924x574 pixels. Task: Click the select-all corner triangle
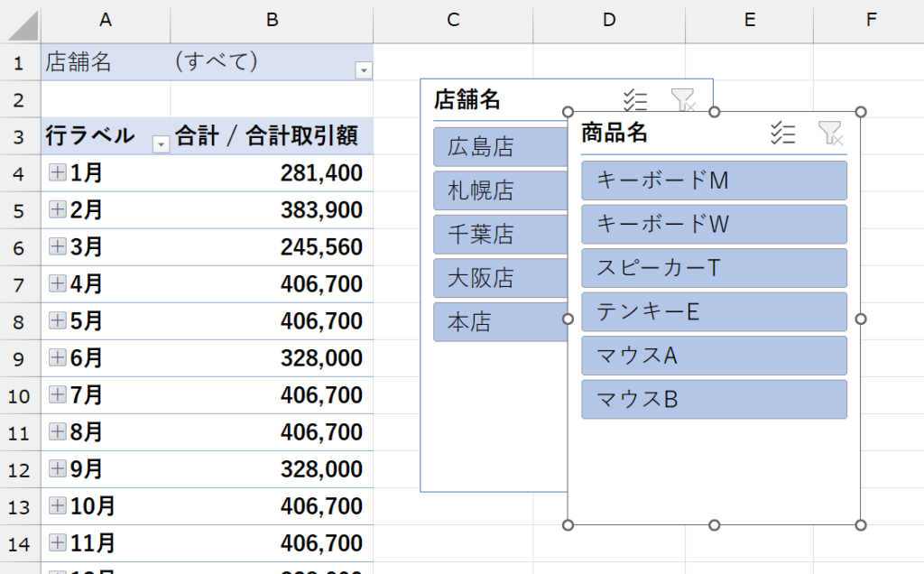22,25
